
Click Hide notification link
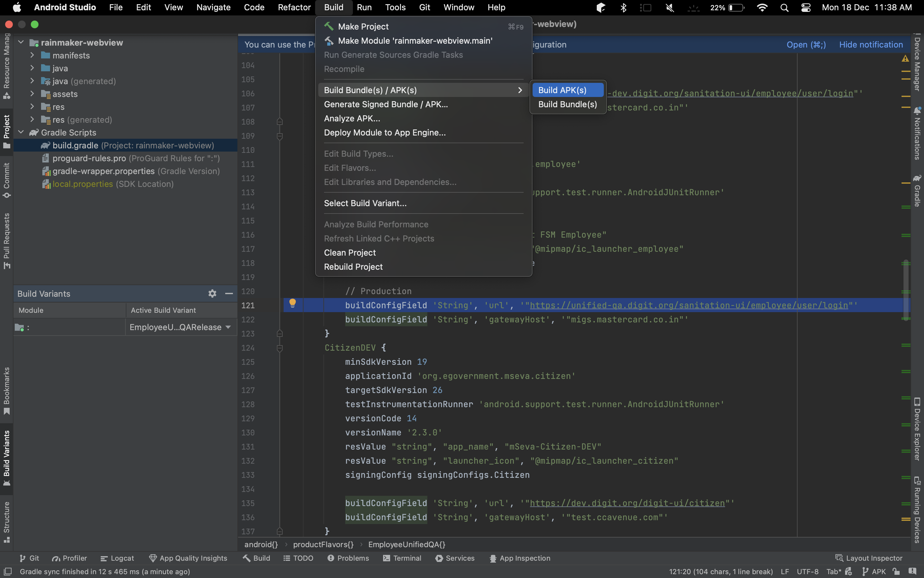click(871, 45)
